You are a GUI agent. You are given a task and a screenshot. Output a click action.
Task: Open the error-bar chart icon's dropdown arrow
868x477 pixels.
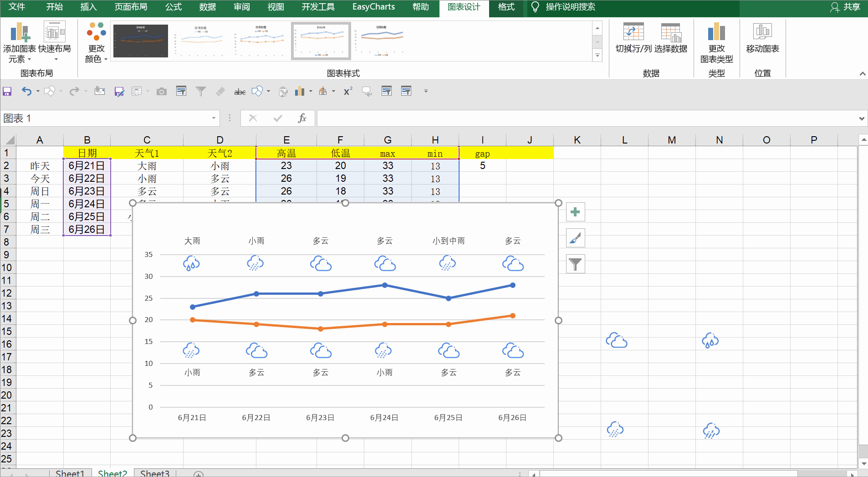pyautogui.click(x=333, y=92)
